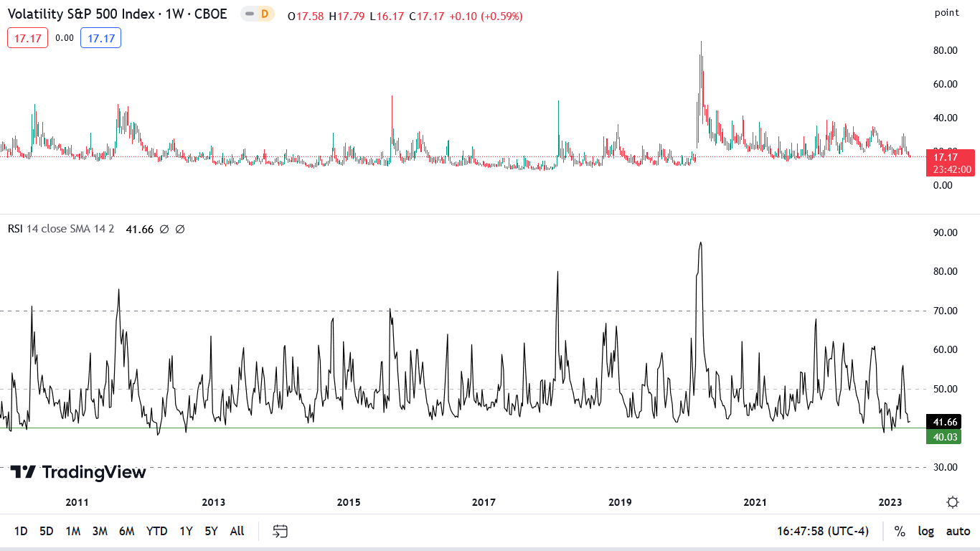Click the red 17.17 sell price button

pyautogui.click(x=28, y=38)
